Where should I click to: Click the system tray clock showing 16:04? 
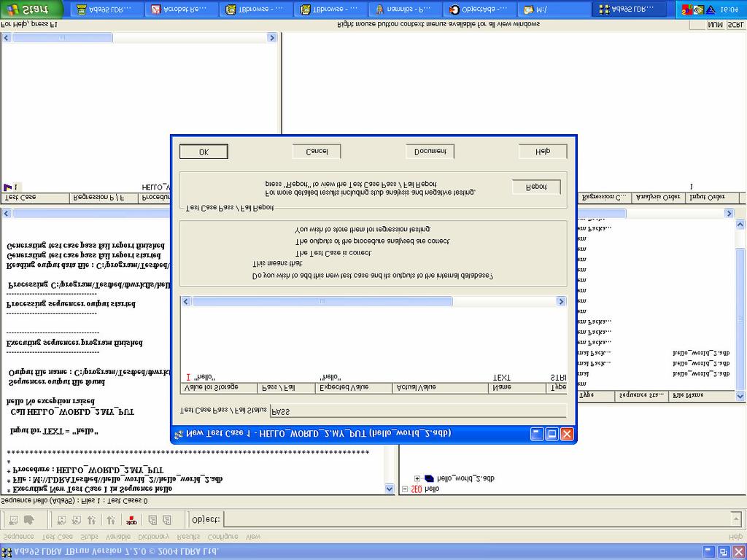(729, 9)
